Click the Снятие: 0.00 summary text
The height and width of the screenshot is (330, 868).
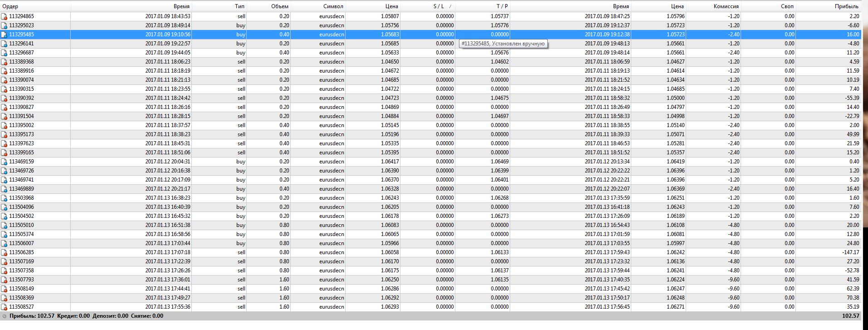[147, 316]
